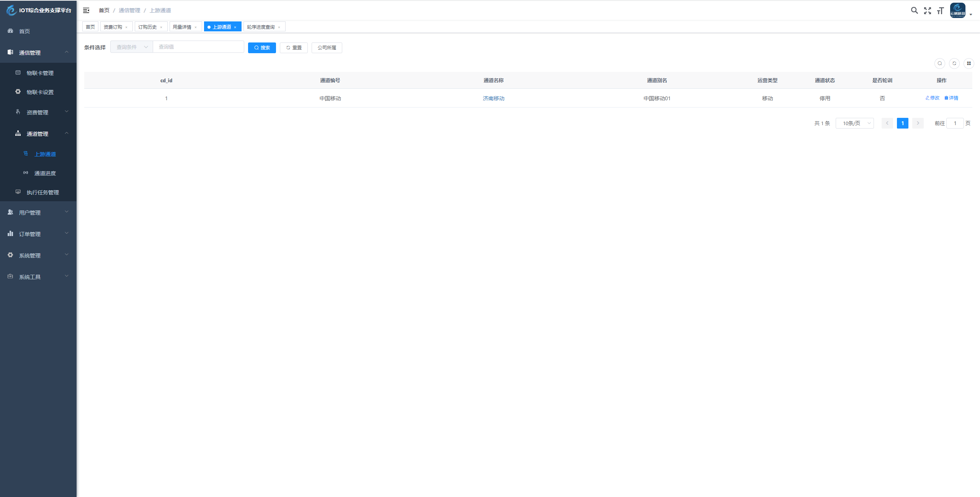Click the 首页 breadcrumb link
The image size is (980, 497).
(104, 10)
